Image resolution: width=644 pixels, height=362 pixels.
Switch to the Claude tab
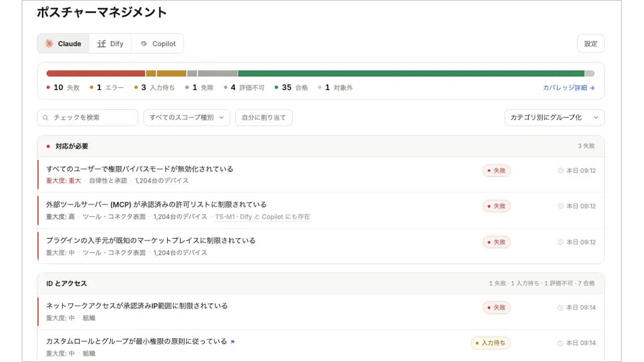pyautogui.click(x=63, y=44)
